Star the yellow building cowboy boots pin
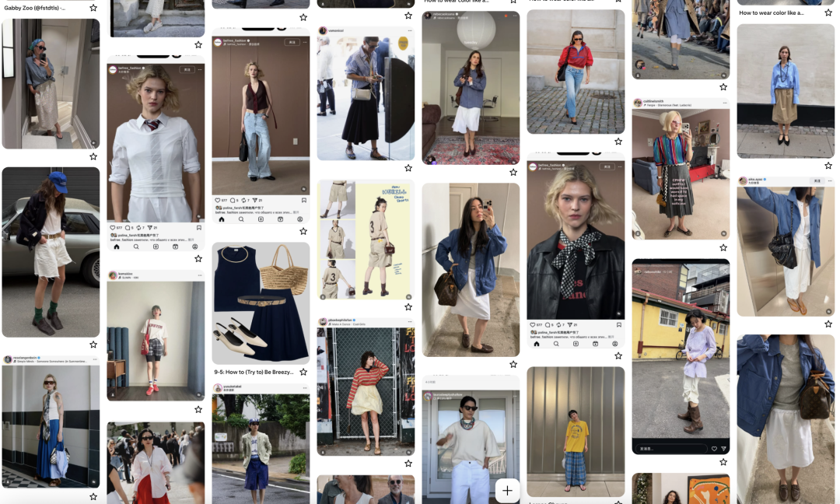 (723, 462)
